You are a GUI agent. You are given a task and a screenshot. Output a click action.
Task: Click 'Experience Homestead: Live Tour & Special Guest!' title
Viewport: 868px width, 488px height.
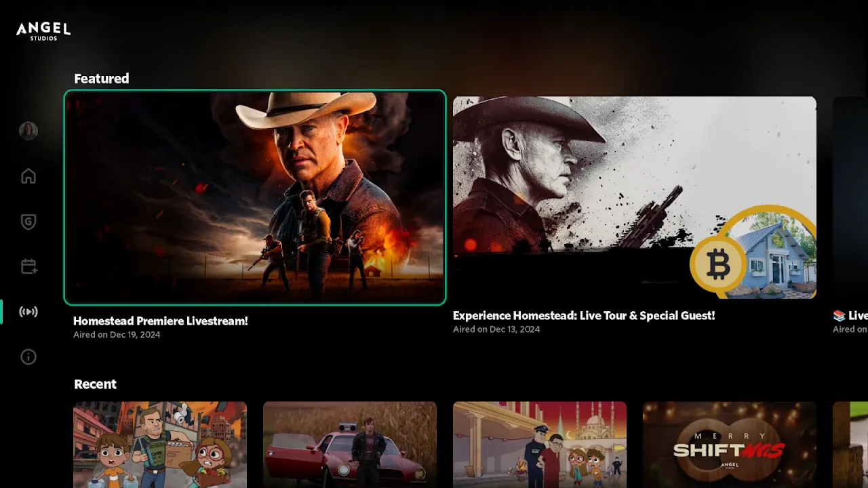[x=584, y=316]
